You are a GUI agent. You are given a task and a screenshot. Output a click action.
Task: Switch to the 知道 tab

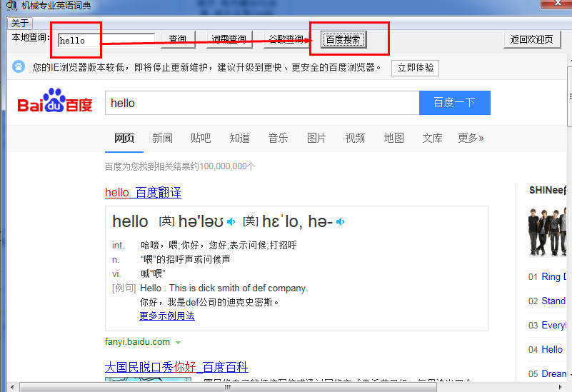(239, 139)
